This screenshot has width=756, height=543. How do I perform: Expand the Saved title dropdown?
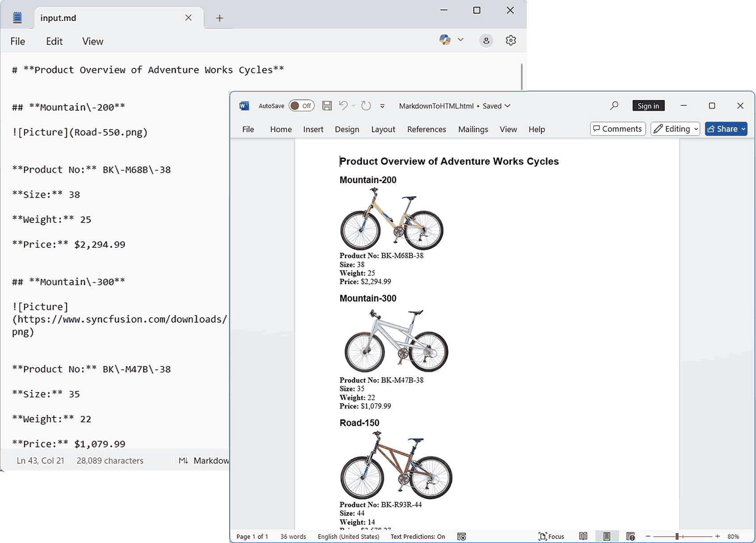[507, 106]
